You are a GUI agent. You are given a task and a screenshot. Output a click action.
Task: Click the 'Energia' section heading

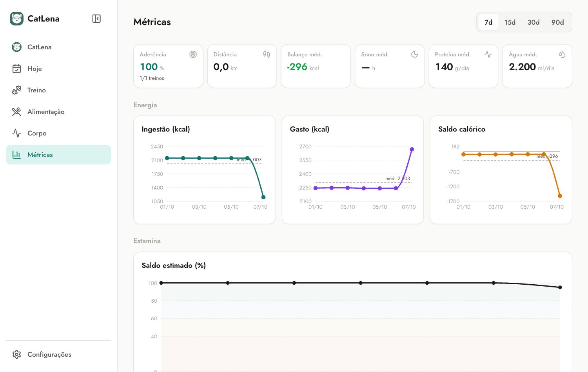click(x=145, y=105)
